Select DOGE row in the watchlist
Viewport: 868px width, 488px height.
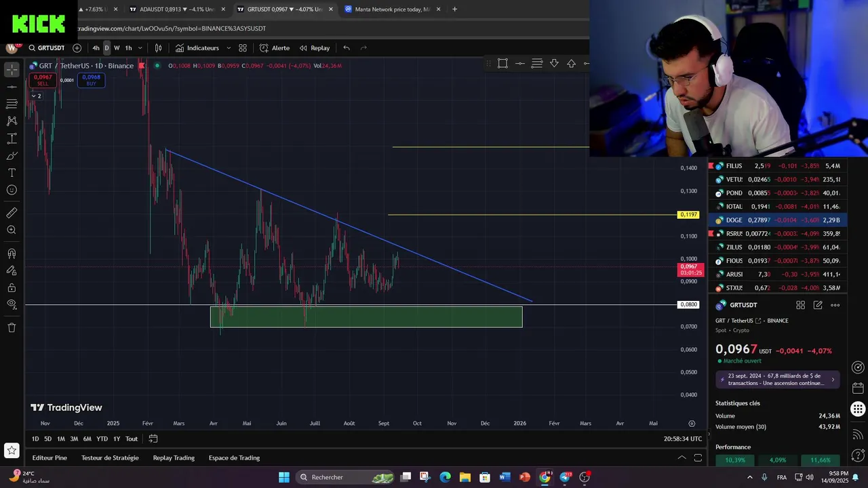pyautogui.click(x=777, y=220)
